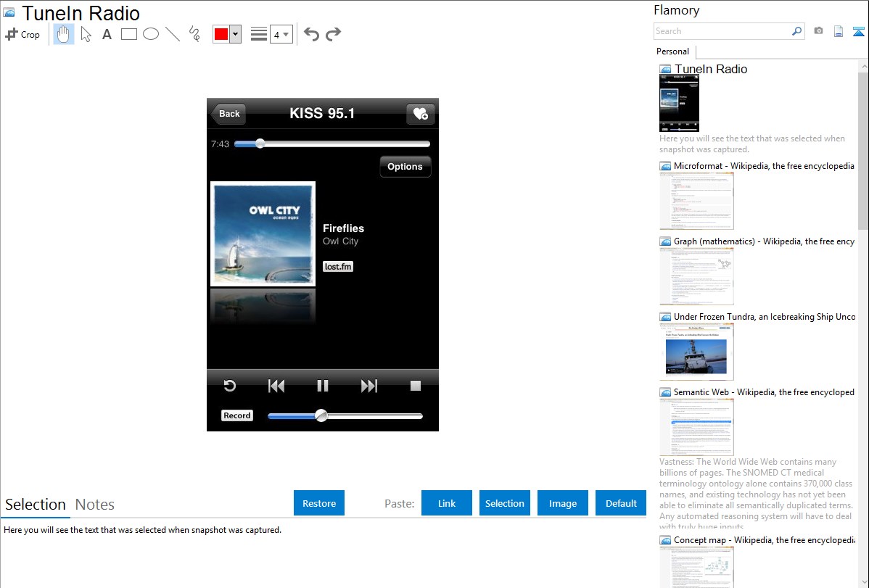Click the Paste Default button

click(x=621, y=503)
